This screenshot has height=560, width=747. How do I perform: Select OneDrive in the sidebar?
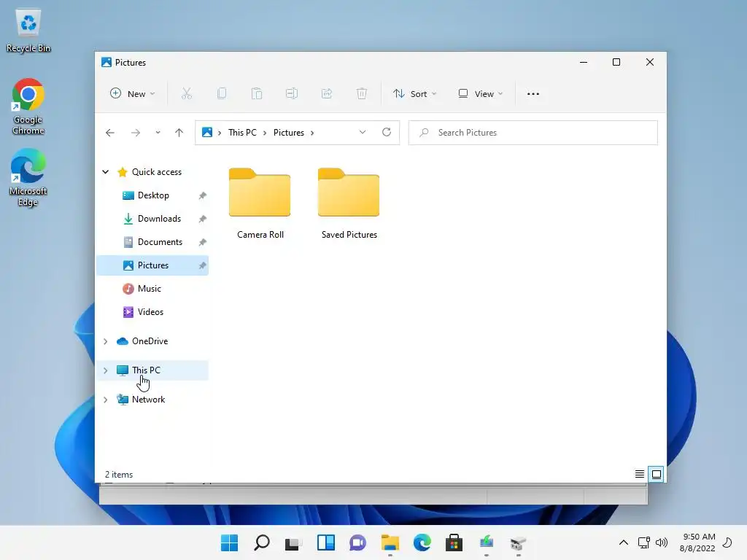(x=150, y=341)
